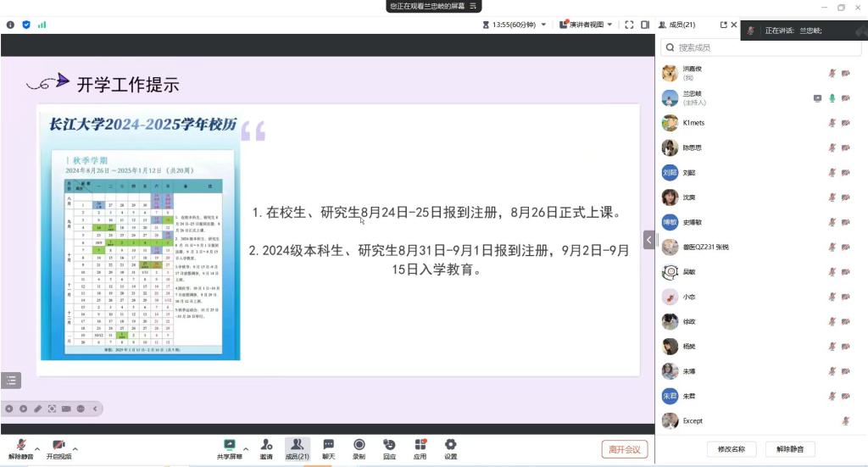This screenshot has height=467, width=868.
Task: Pop out the members panel
Action: point(723,25)
